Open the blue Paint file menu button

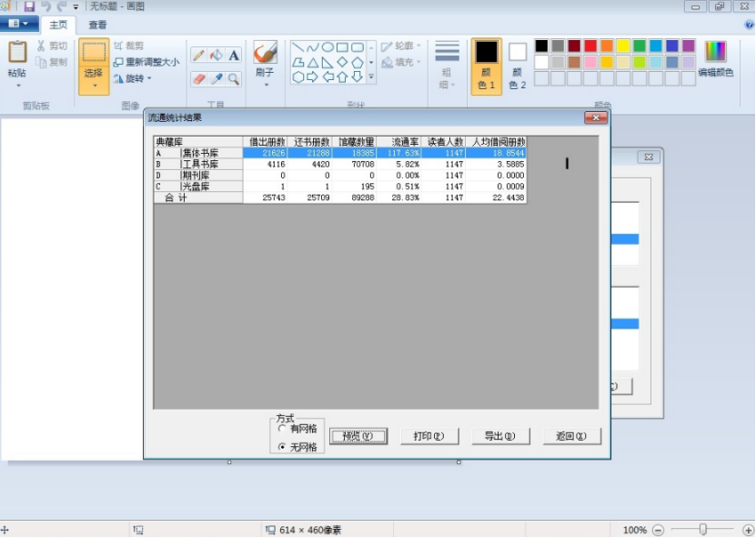[18, 24]
